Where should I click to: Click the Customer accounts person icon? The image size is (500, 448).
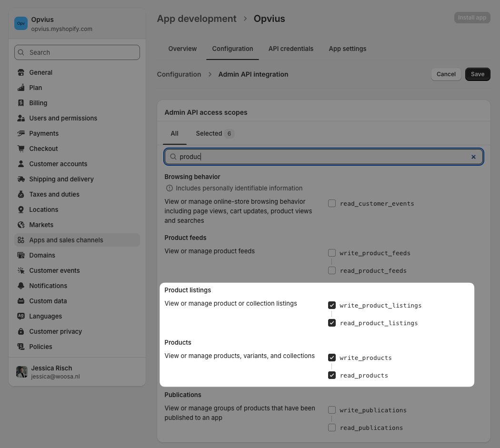pos(21,164)
